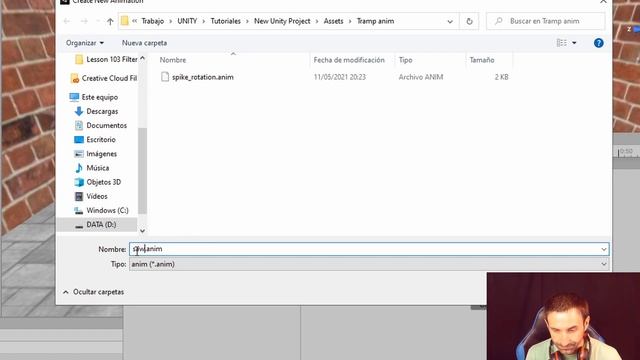
Task: Open Objetos 3D in sidebar
Action: (x=98, y=182)
